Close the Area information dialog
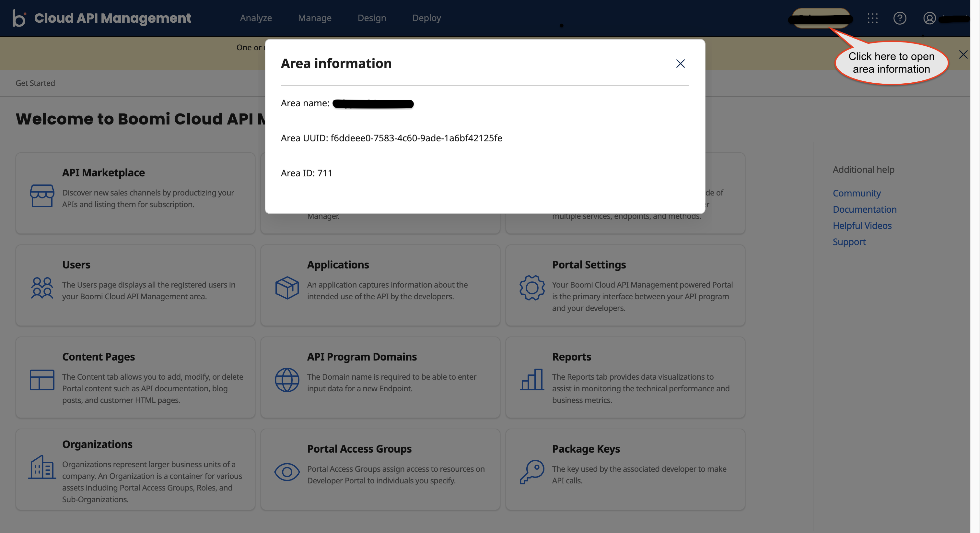Image resolution: width=980 pixels, height=533 pixels. point(680,64)
